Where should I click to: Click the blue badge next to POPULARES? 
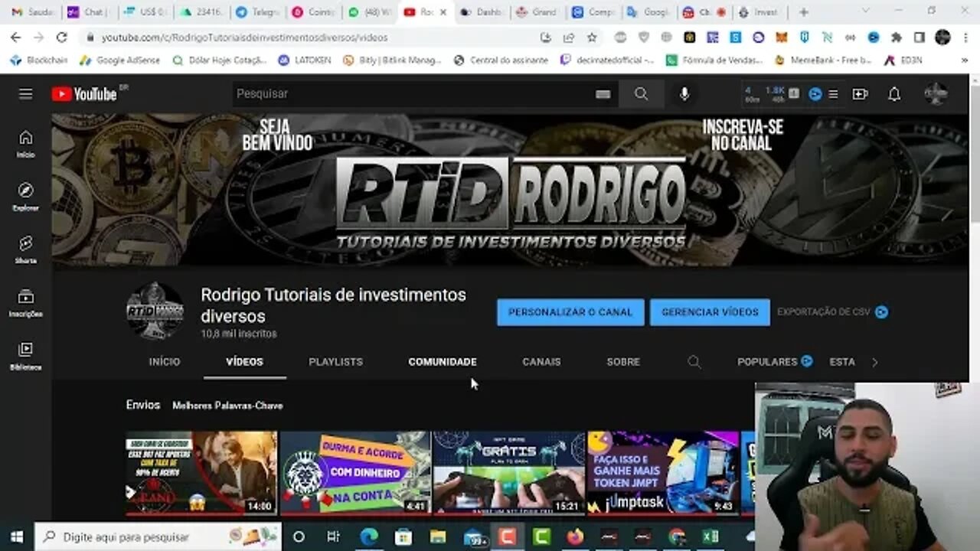click(806, 361)
